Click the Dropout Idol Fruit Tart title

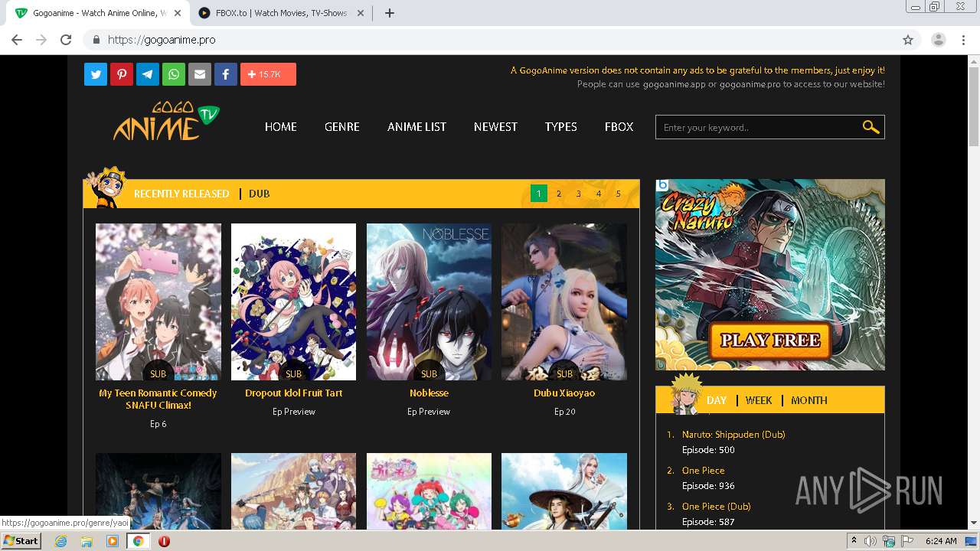pyautogui.click(x=294, y=393)
